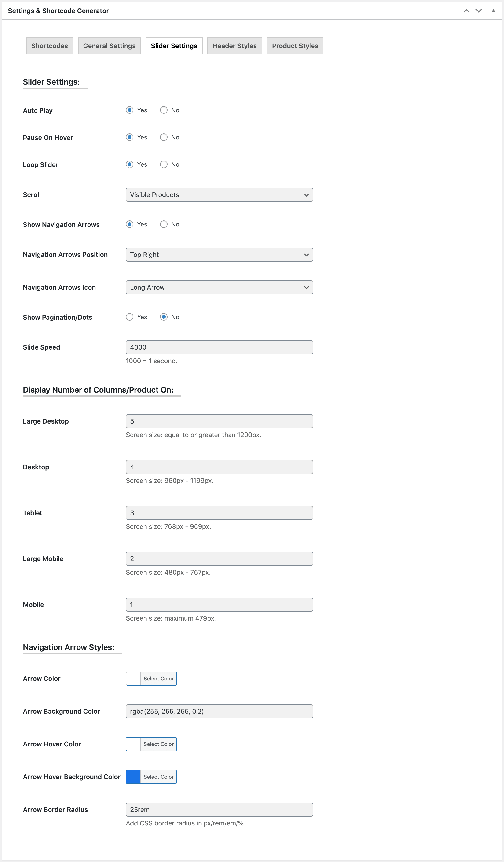Turn on Show Pagination/Dots with Yes
The height and width of the screenshot is (862, 504).
[x=130, y=317]
